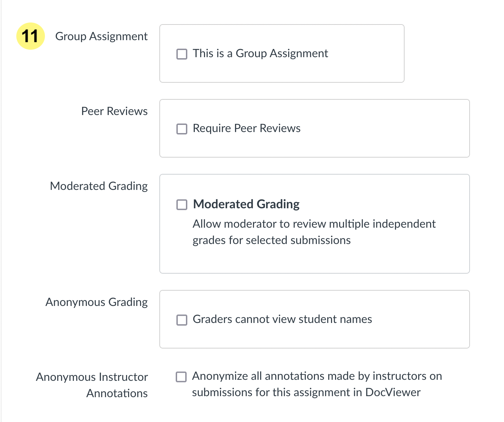The height and width of the screenshot is (422, 504).
Task: Check the Require Peer Reviews option
Action: tap(182, 129)
